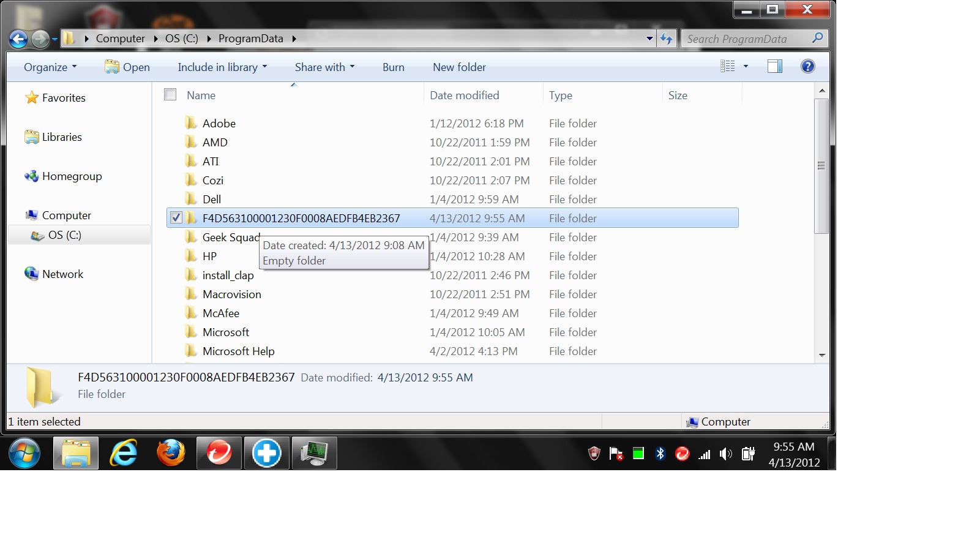Sort by the Date modified column header
Image resolution: width=980 pixels, height=551 pixels.
(x=465, y=96)
